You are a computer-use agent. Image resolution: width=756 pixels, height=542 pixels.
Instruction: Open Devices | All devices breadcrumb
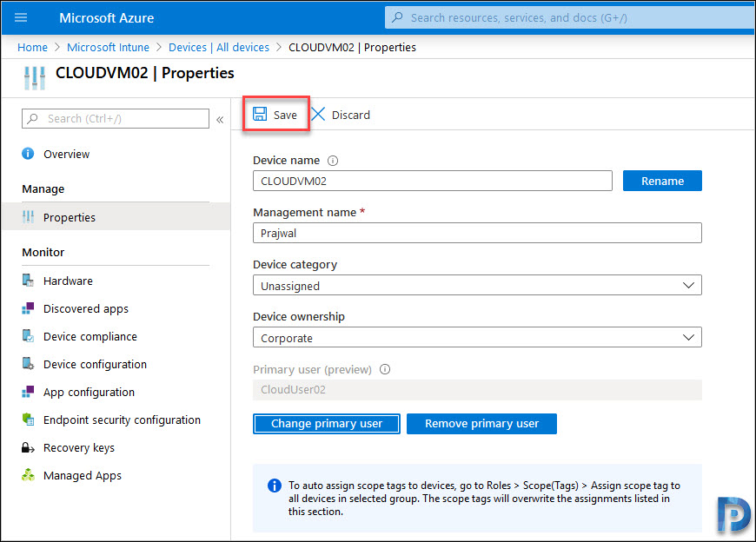[219, 47]
